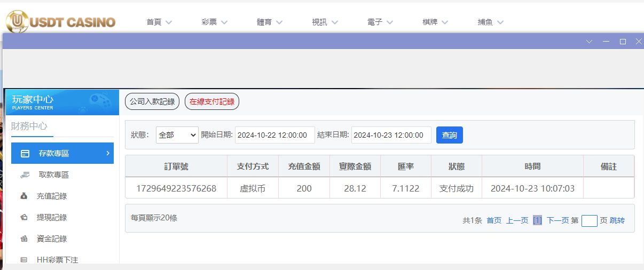Switch to 公司入款記錄 tab
The width and height of the screenshot is (644, 270).
(x=152, y=101)
